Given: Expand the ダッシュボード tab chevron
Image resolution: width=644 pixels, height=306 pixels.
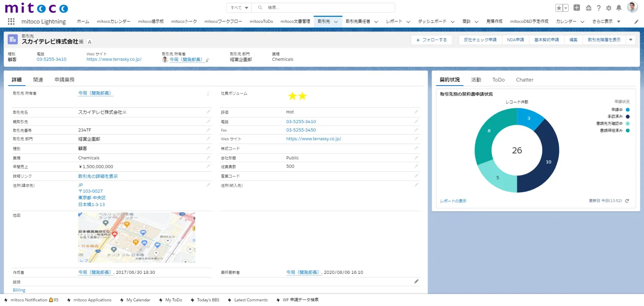Looking at the screenshot, I should pos(453,22).
